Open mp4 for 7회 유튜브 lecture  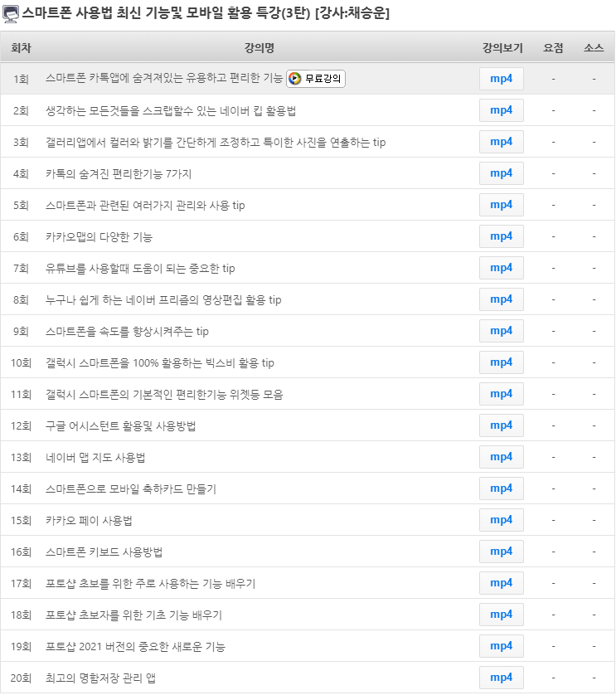click(502, 268)
